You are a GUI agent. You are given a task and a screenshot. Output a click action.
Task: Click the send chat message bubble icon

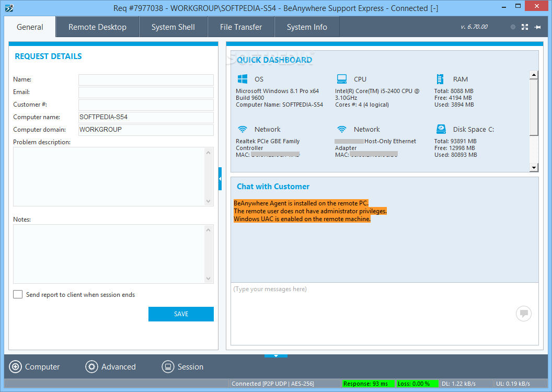[523, 313]
